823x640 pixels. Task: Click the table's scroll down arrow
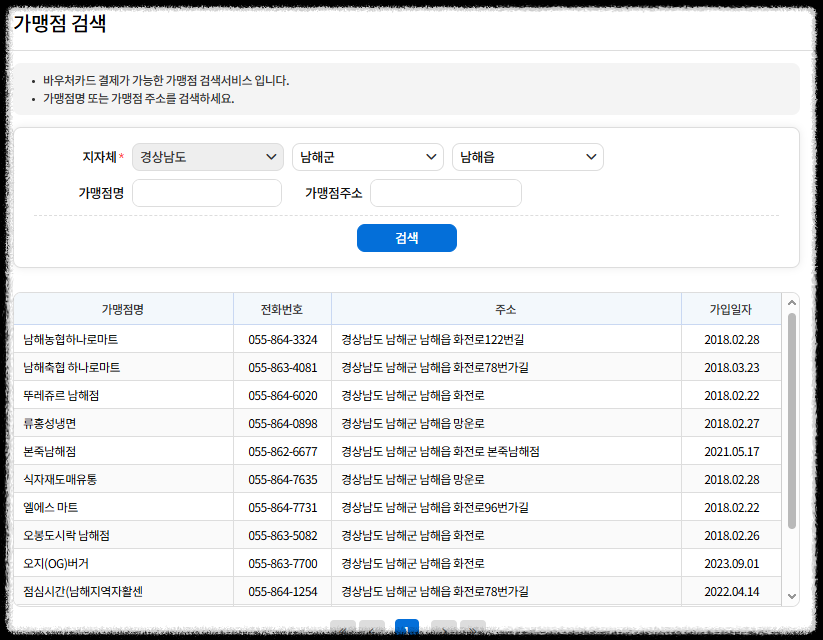792,596
